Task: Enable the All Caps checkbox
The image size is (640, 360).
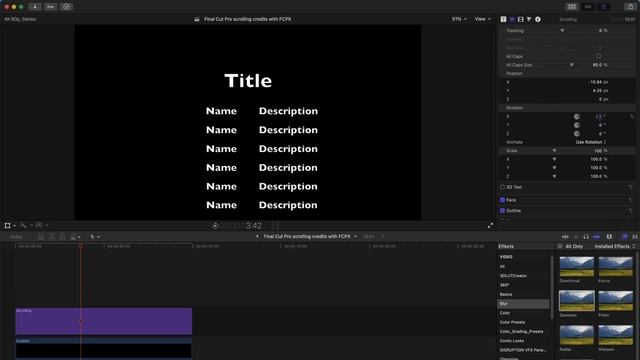Action: click(x=598, y=56)
